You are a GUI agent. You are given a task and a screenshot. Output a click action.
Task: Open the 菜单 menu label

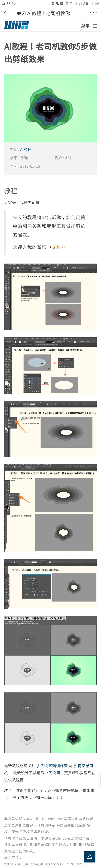(x=85, y=26)
